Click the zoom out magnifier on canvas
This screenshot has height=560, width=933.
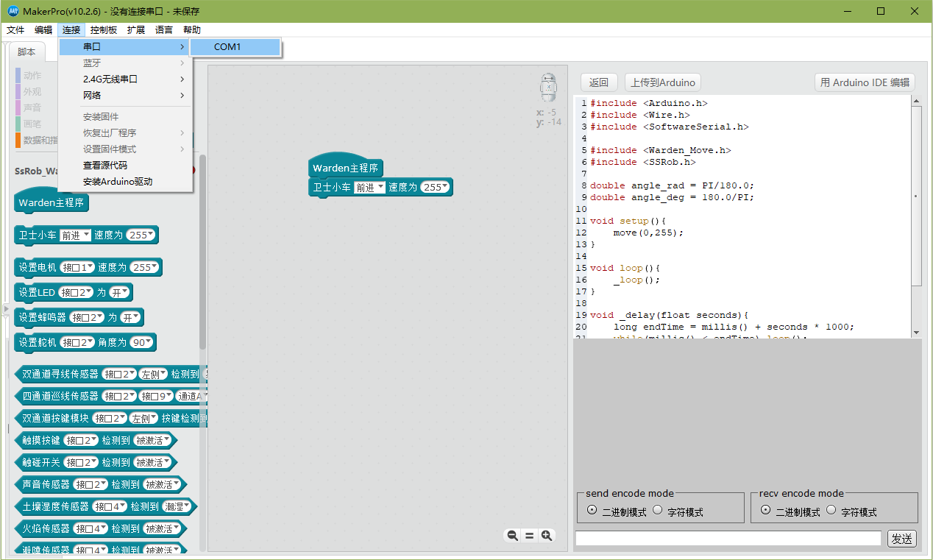click(512, 536)
